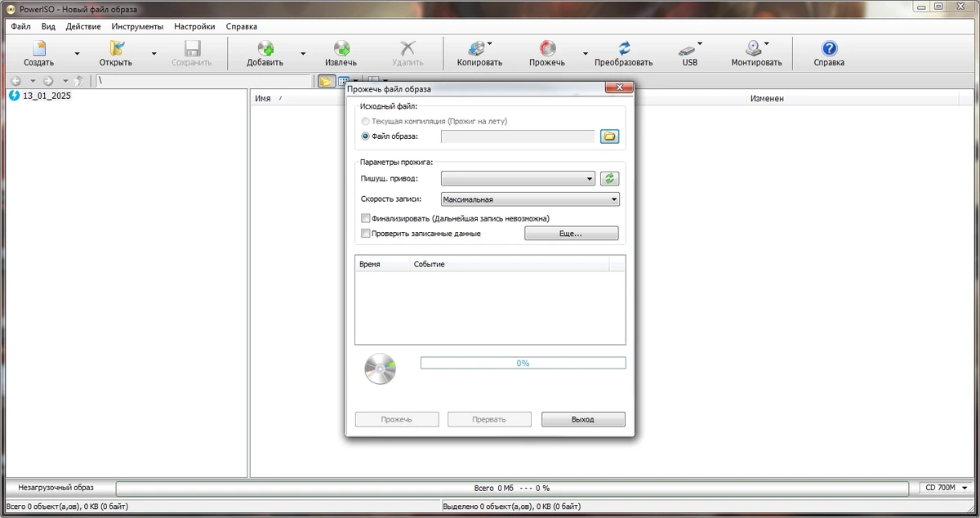
Task: Click the path address field showing backslash
Action: click(203, 81)
